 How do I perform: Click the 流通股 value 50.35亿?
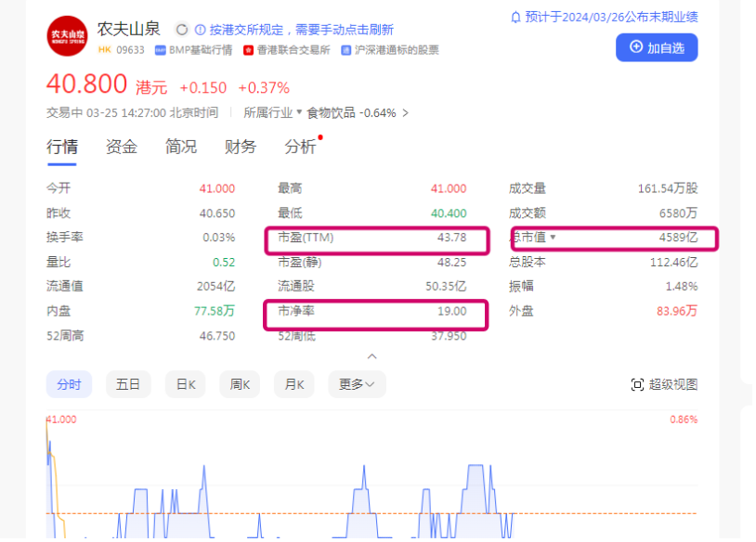(446, 286)
